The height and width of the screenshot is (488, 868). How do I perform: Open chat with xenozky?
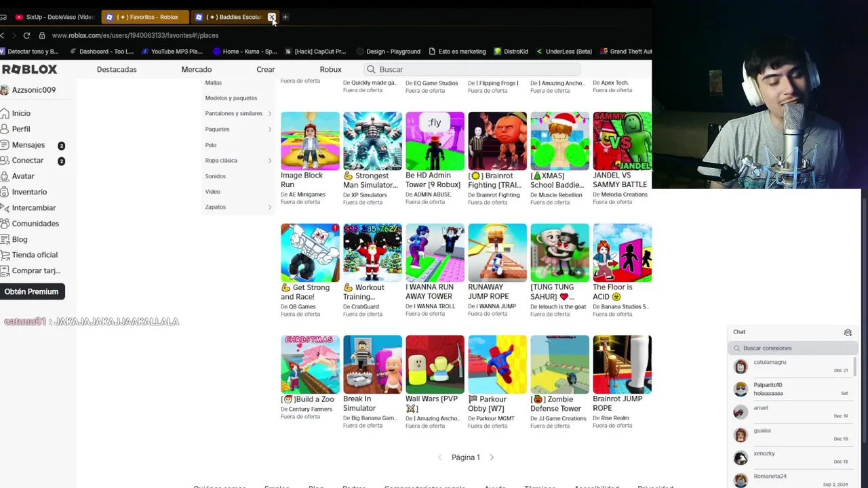pyautogui.click(x=791, y=457)
